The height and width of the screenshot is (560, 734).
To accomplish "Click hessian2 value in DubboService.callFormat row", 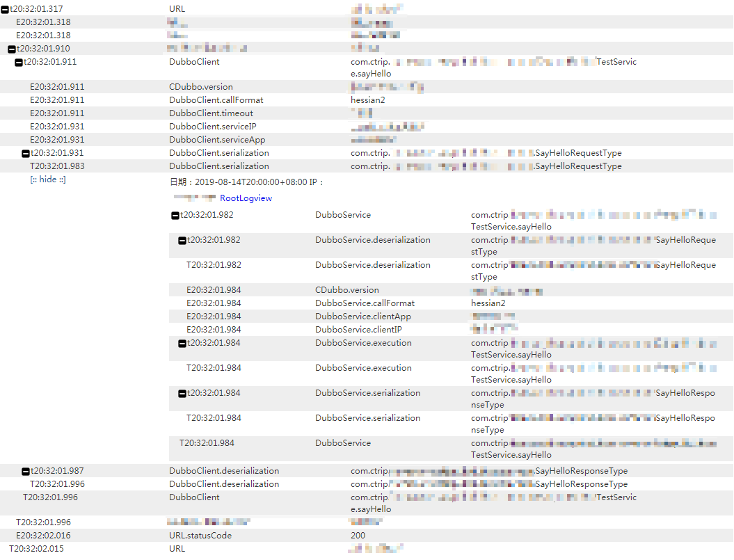I will pos(488,303).
